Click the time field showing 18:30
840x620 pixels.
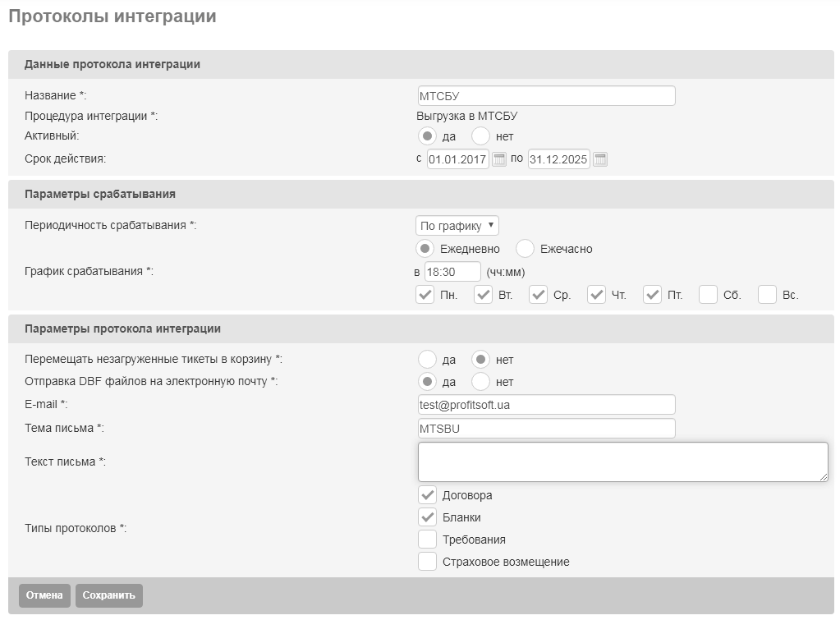(452, 272)
